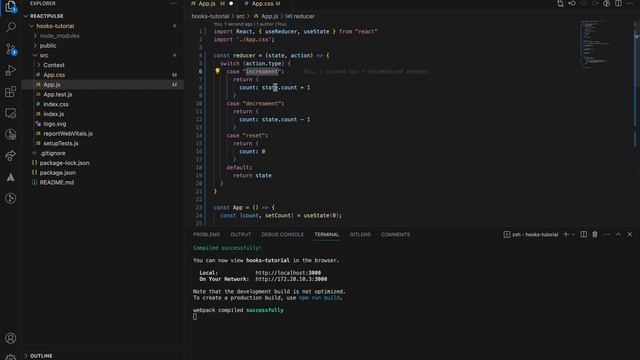
Task: Click src in the breadcrumb path
Action: [x=240, y=16]
